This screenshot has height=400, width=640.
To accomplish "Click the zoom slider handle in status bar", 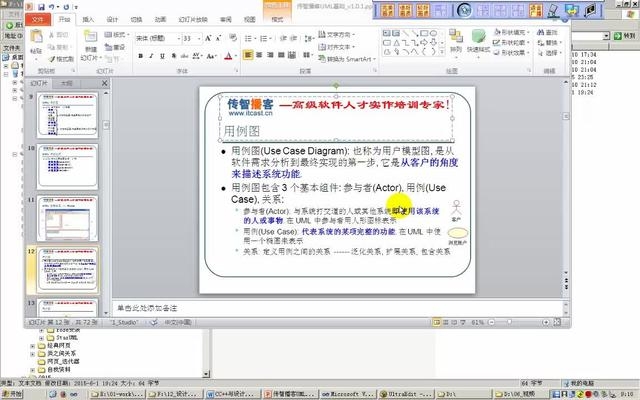I will click(x=509, y=322).
